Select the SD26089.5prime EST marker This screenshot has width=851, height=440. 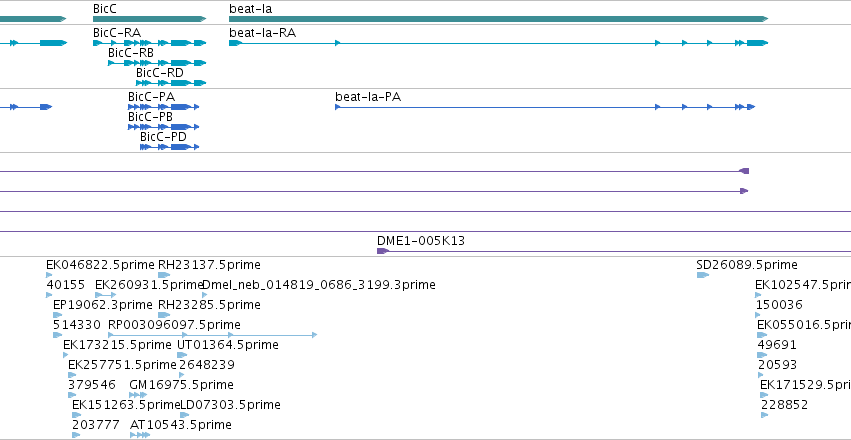pyautogui.click(x=703, y=275)
